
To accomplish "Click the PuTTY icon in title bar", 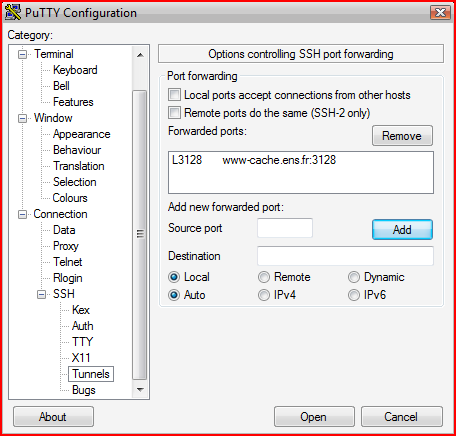I will click(x=13, y=12).
